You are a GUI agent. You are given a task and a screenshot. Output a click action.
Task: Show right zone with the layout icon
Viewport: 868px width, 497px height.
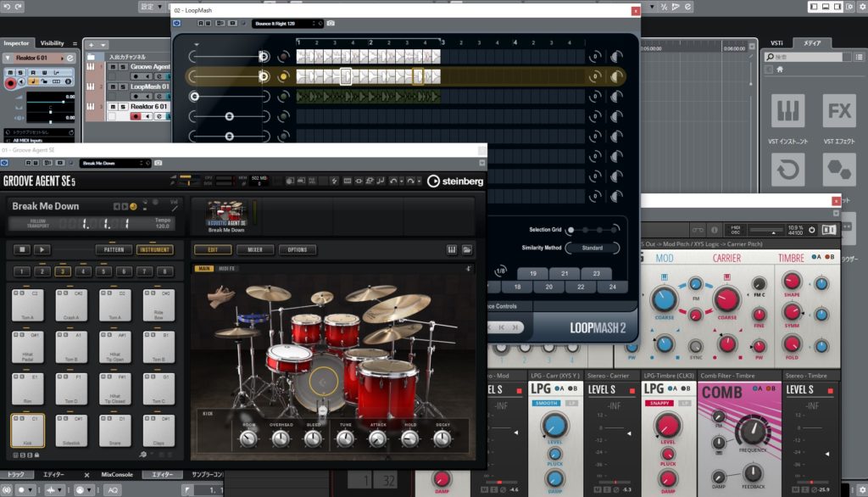(837, 7)
